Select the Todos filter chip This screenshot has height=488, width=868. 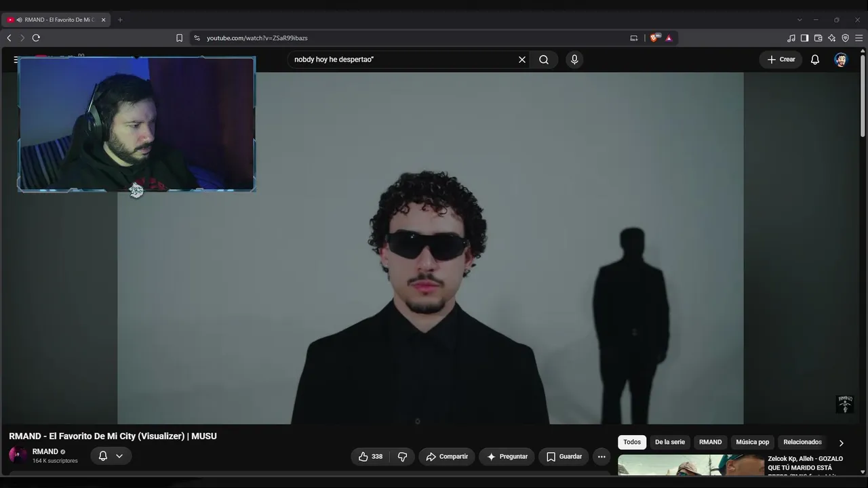[x=632, y=442]
